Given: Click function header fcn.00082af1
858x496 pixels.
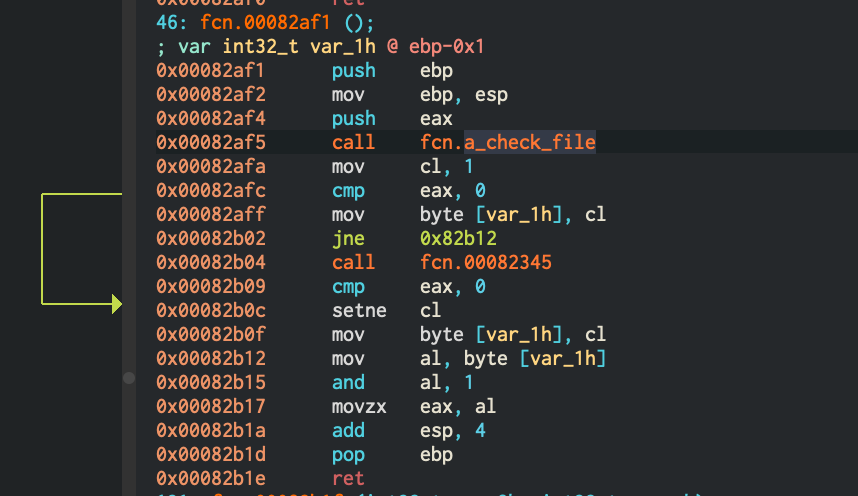Looking at the screenshot, I should pyautogui.click(x=265, y=23).
